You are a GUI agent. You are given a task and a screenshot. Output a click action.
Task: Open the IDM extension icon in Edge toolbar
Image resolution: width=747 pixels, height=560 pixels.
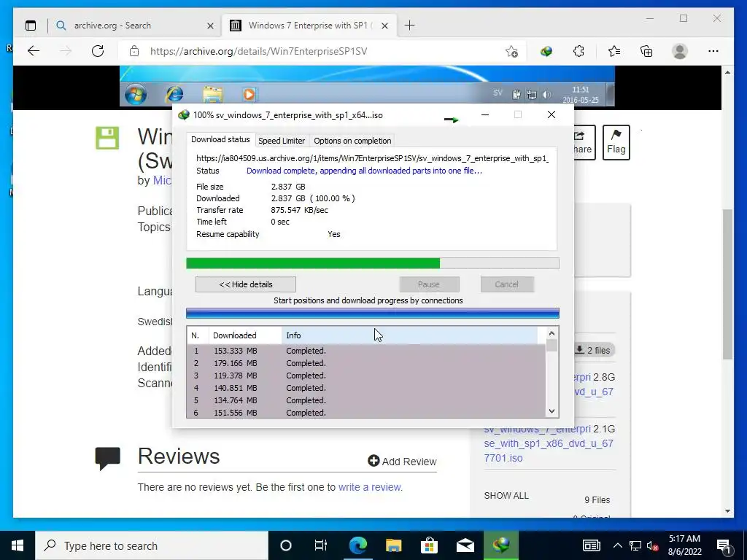[x=546, y=51]
